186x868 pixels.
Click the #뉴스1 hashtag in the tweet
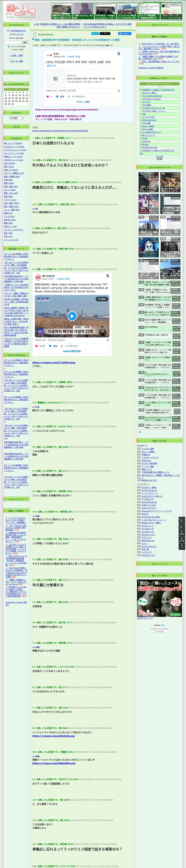52,66
